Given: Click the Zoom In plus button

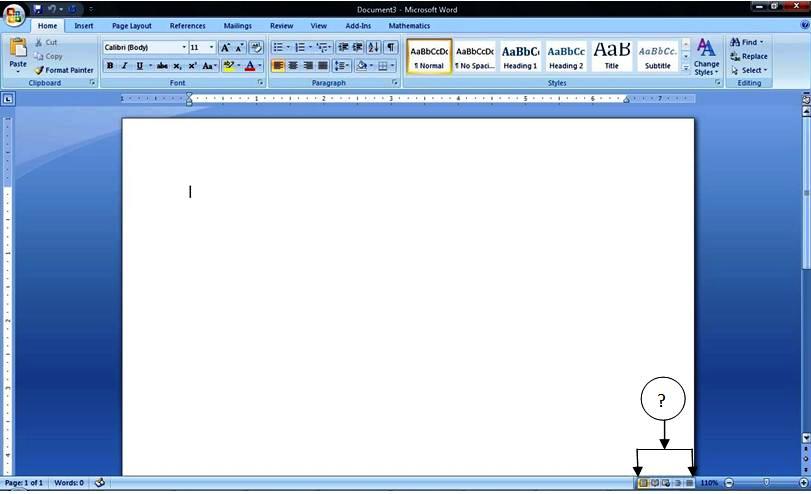Looking at the screenshot, I should tap(804, 483).
